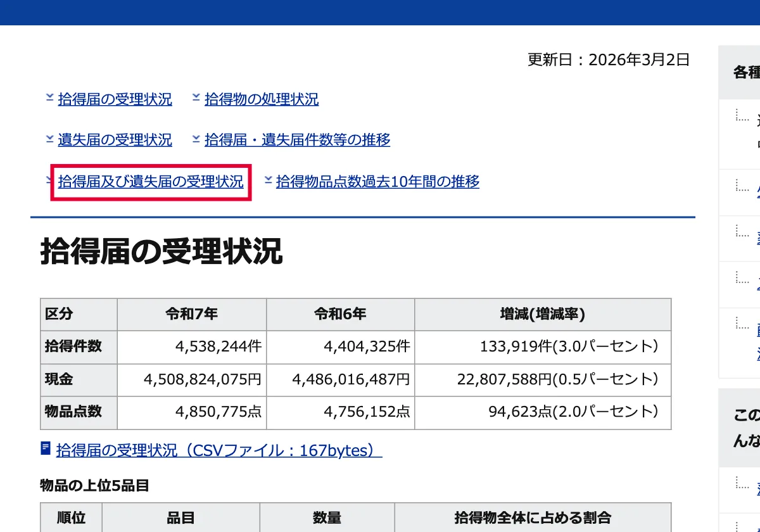Select the 94,623点(2.0パーセント) cell
Image resolution: width=760 pixels, height=532 pixels.
click(543, 413)
